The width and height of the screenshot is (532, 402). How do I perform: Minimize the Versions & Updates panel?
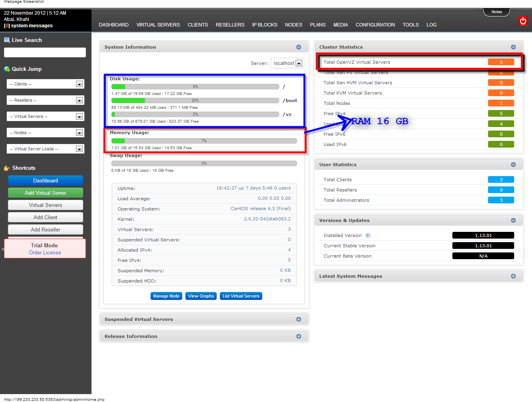click(x=513, y=220)
